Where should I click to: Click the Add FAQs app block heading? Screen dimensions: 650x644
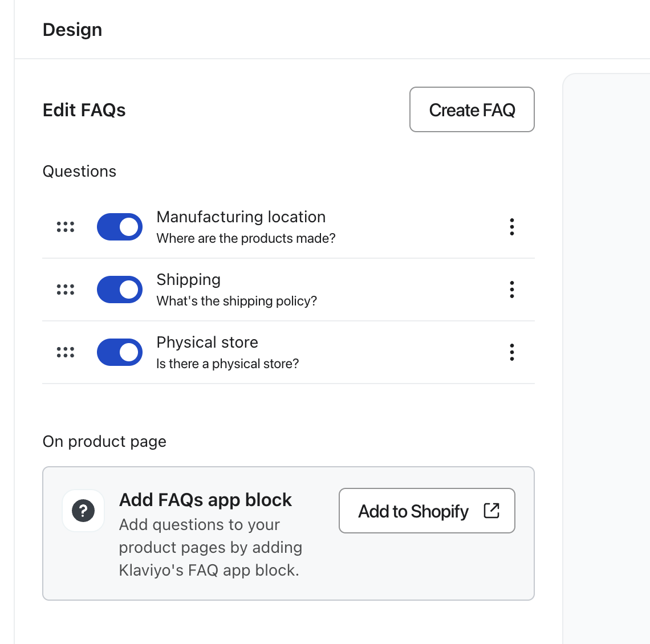pos(205,500)
